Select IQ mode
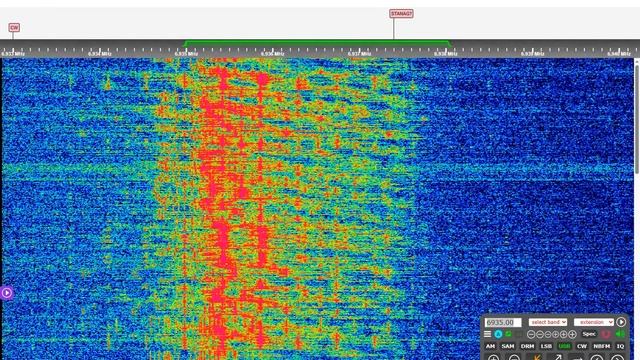Image resolution: width=640 pixels, height=360 pixels. click(x=620, y=346)
